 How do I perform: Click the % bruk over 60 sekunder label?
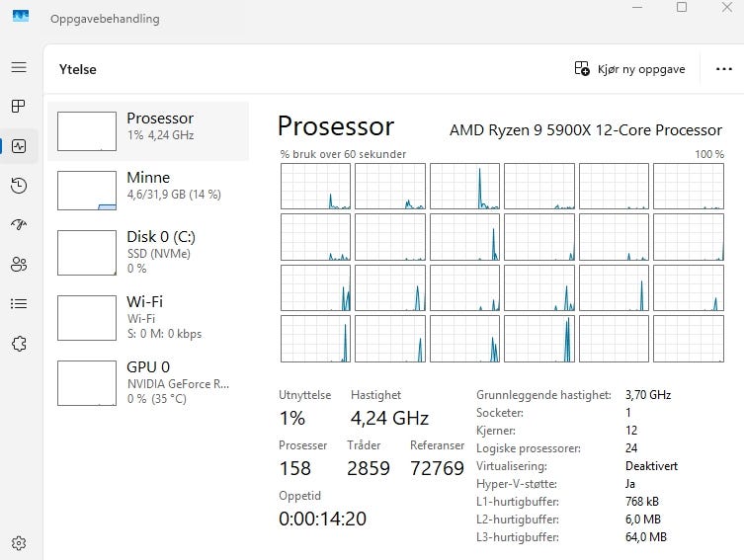(343, 154)
